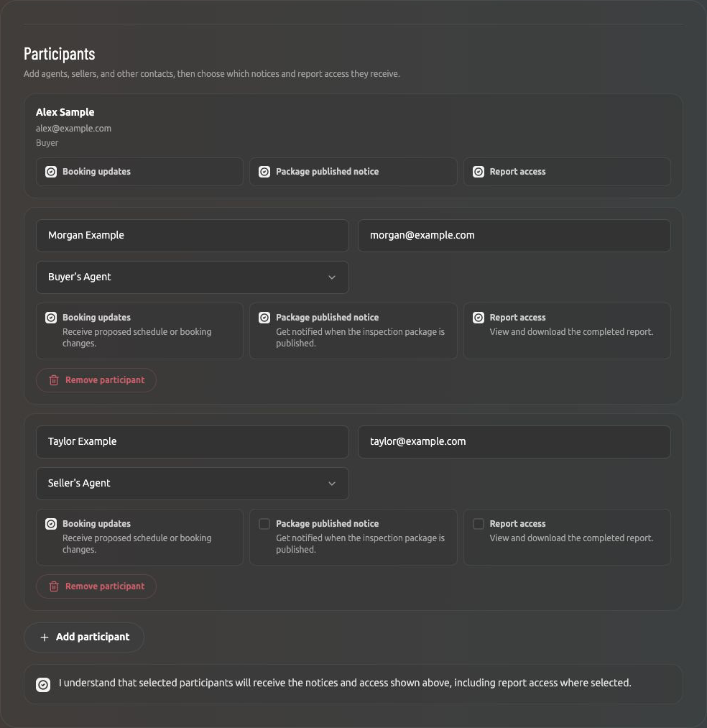Toggle Alex Sample's Booking updates checkbox

[x=51, y=172]
